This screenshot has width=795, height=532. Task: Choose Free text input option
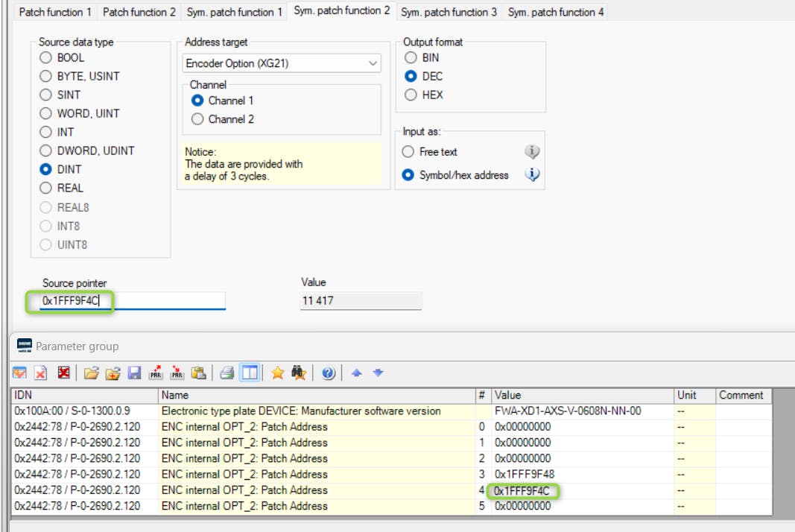coord(408,152)
